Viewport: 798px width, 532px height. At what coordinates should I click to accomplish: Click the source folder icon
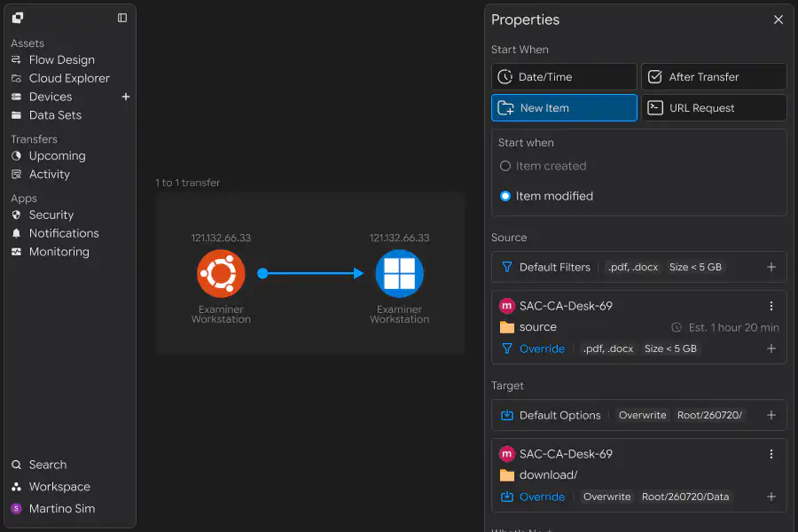[507, 327]
